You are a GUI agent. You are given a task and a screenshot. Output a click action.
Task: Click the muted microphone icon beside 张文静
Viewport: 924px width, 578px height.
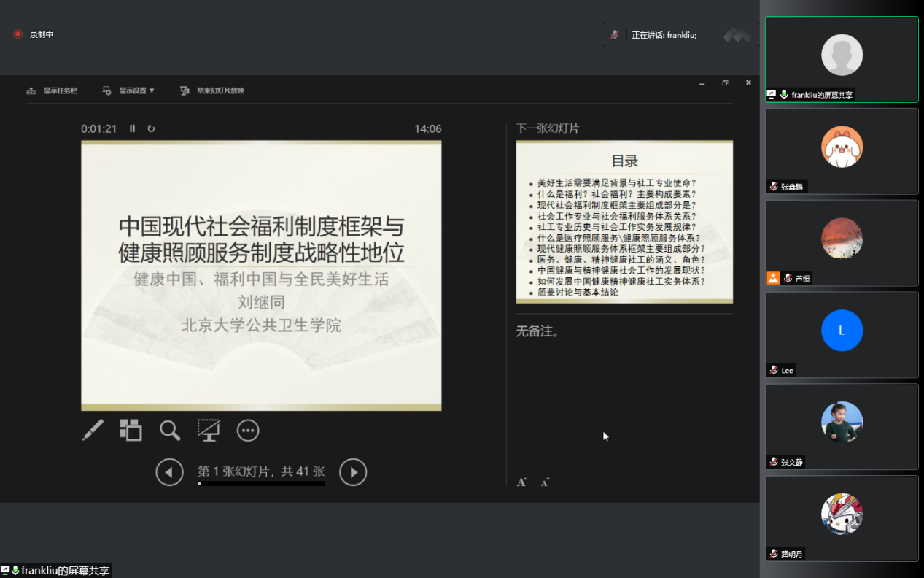(774, 462)
